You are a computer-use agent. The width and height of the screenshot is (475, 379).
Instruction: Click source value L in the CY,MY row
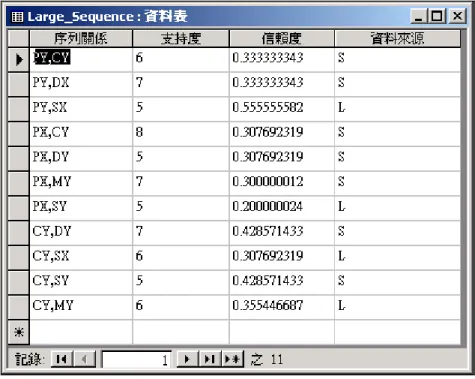(x=398, y=307)
